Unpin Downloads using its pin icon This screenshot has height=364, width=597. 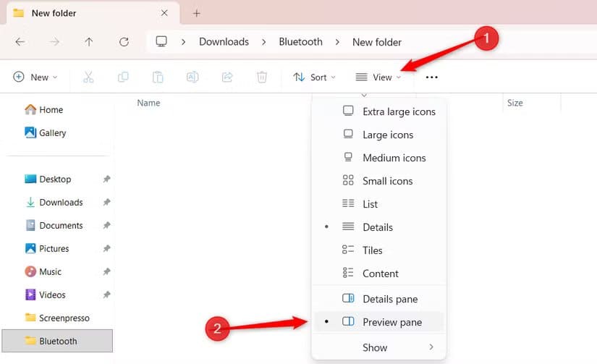(x=106, y=202)
